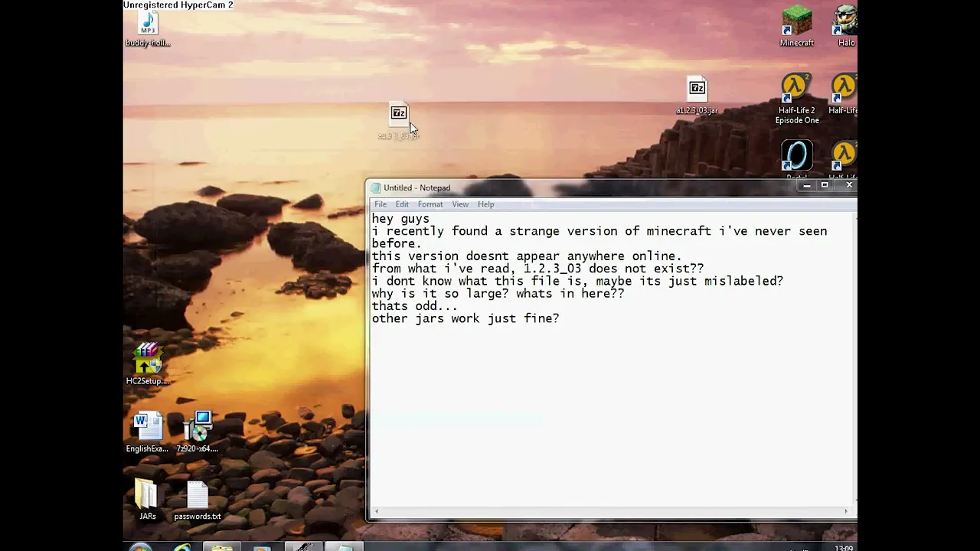Open Windows Explorer from the taskbar
Screen dimensions: 980x551
(x=222, y=546)
